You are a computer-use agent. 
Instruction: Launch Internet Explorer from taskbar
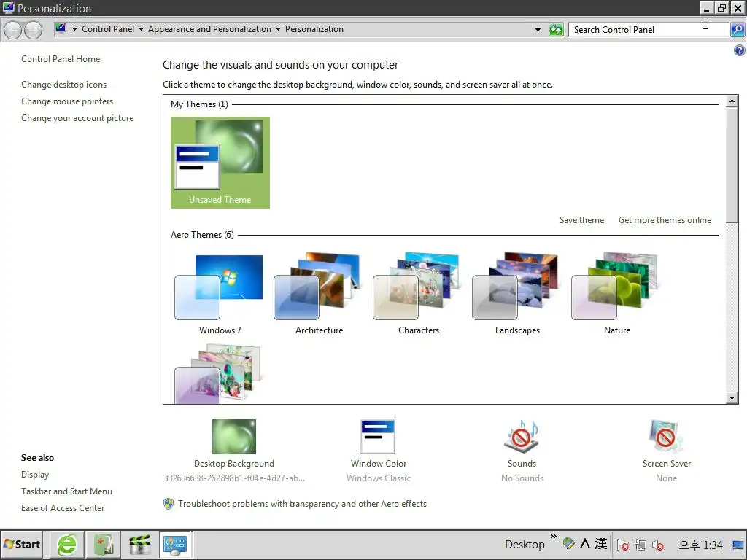[67, 544]
